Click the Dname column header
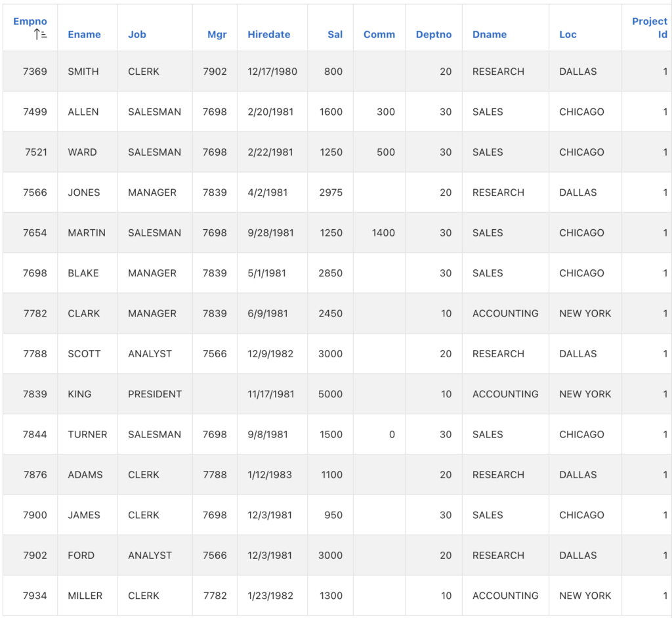Screen dimensions: 672x618 point(489,35)
